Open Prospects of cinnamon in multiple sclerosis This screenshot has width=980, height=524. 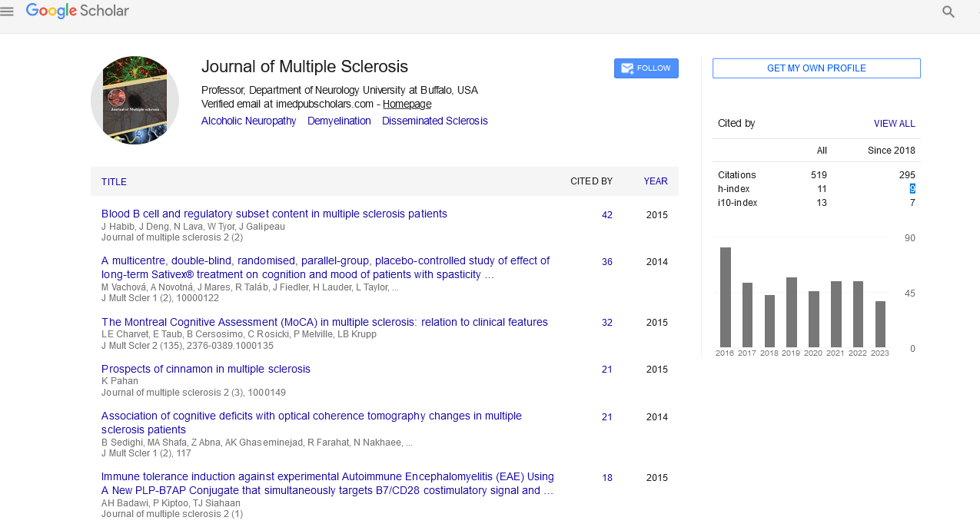click(x=205, y=369)
